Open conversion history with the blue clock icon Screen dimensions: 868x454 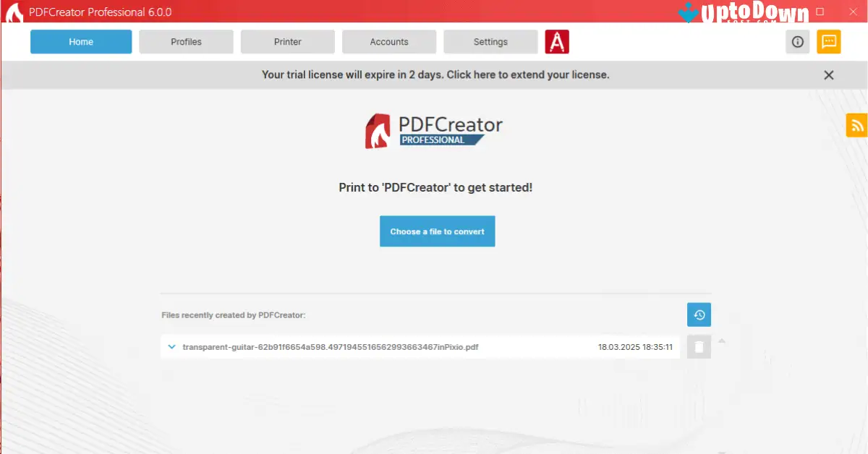pyautogui.click(x=698, y=314)
